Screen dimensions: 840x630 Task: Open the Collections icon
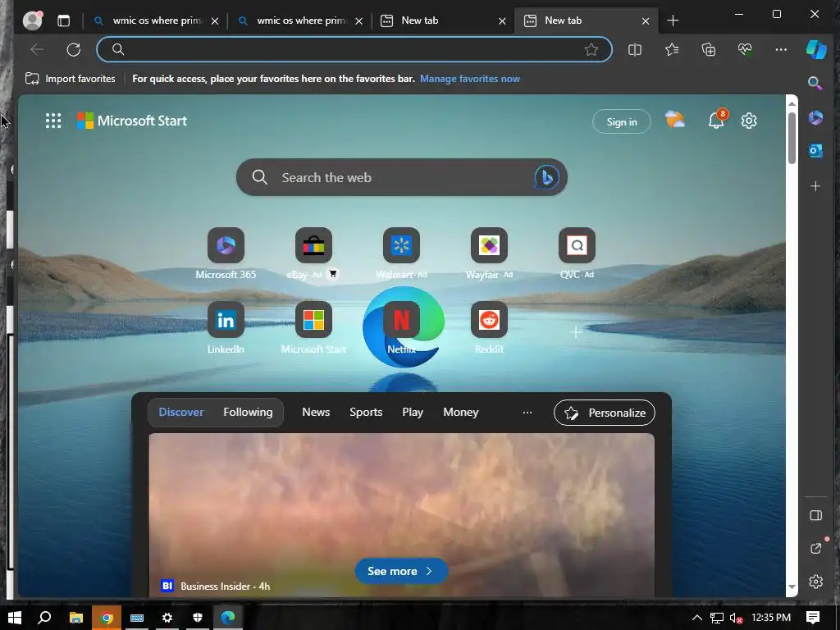(x=708, y=50)
